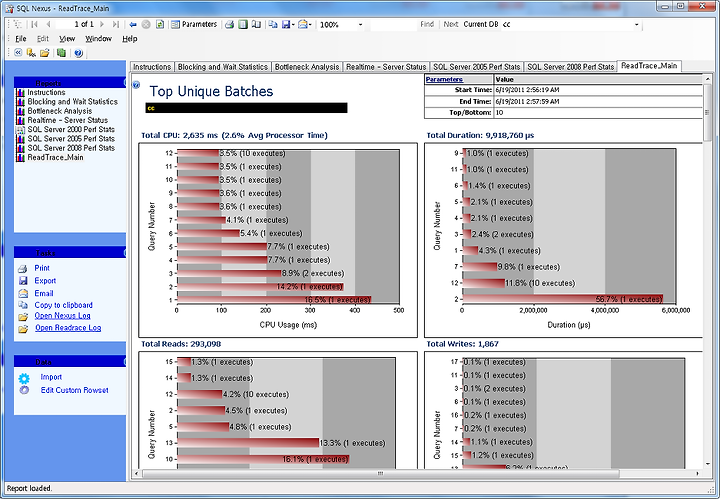720x499 pixels.
Task: Switch to Instructions tab
Action: pos(152,67)
